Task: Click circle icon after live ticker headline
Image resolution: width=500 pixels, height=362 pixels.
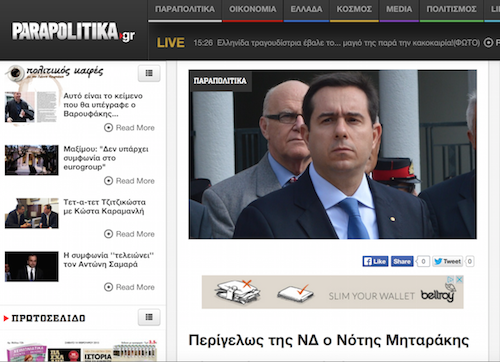Action: (488, 43)
